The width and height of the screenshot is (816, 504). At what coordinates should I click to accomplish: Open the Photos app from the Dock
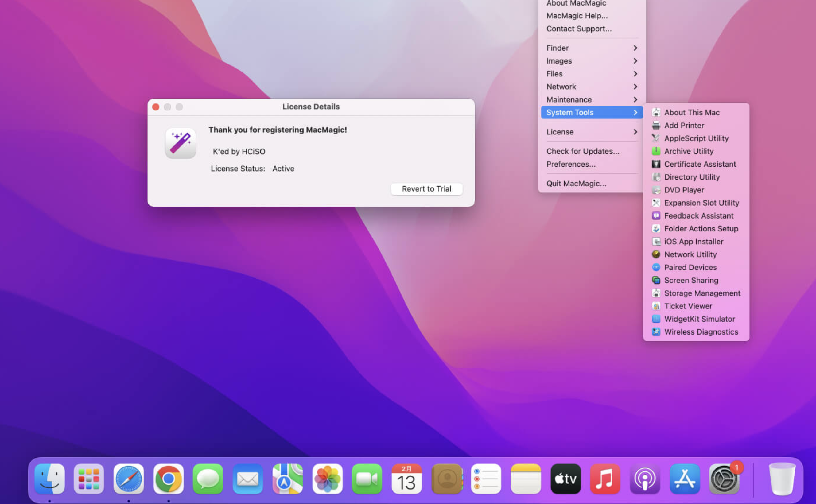click(x=327, y=479)
